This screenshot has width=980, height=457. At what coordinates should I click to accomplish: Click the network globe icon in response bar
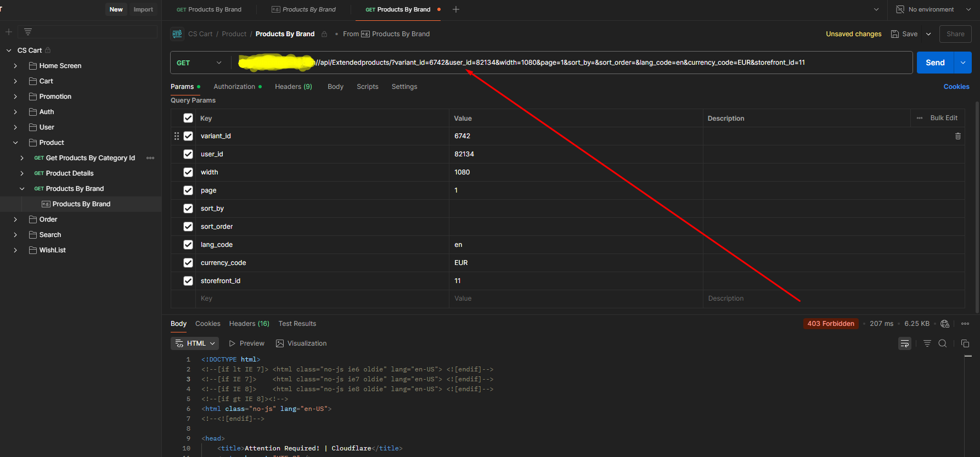point(945,324)
